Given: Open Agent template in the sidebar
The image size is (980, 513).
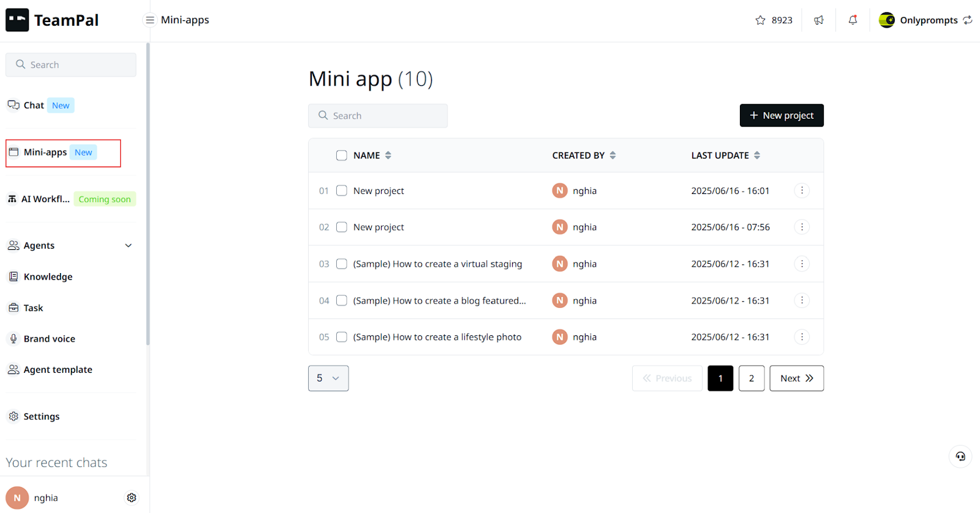Looking at the screenshot, I should [x=58, y=370].
